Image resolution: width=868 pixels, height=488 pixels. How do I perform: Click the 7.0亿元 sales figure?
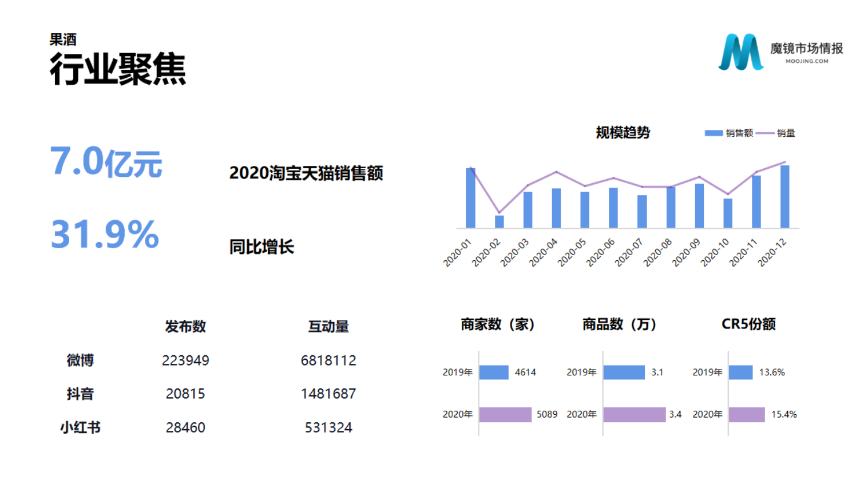(106, 162)
